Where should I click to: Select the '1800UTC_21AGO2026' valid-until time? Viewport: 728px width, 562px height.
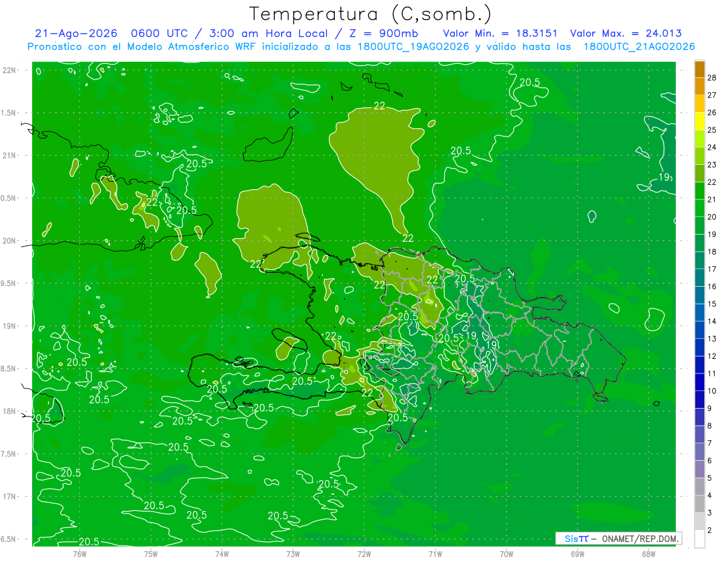(639, 47)
